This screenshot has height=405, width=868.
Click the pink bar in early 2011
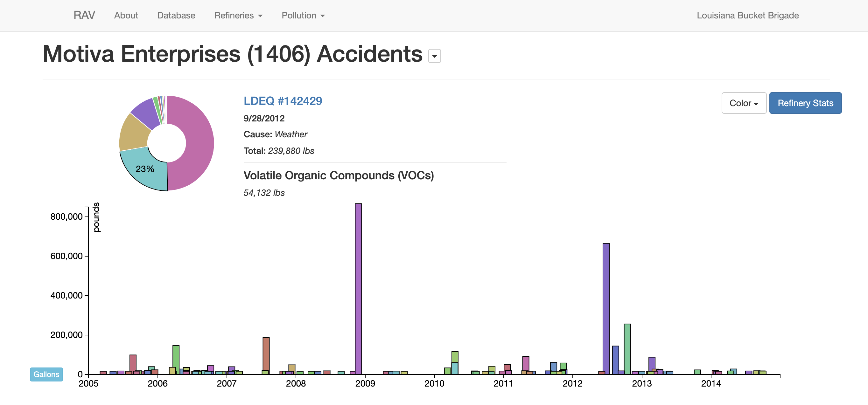[x=526, y=364]
